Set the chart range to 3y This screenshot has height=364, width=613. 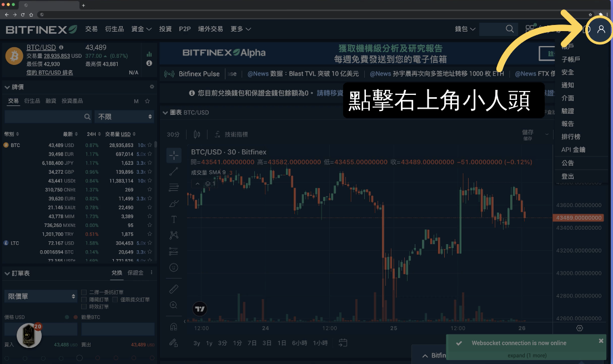pos(197,343)
